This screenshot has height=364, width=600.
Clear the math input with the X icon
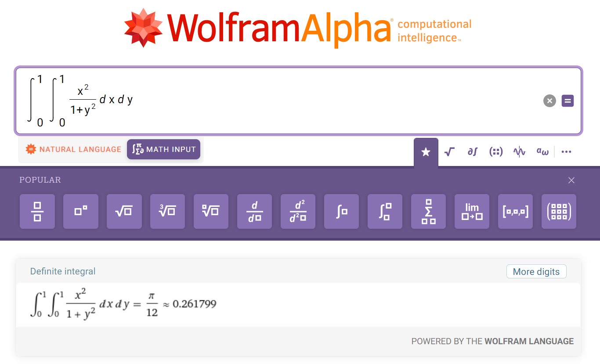[x=549, y=101]
